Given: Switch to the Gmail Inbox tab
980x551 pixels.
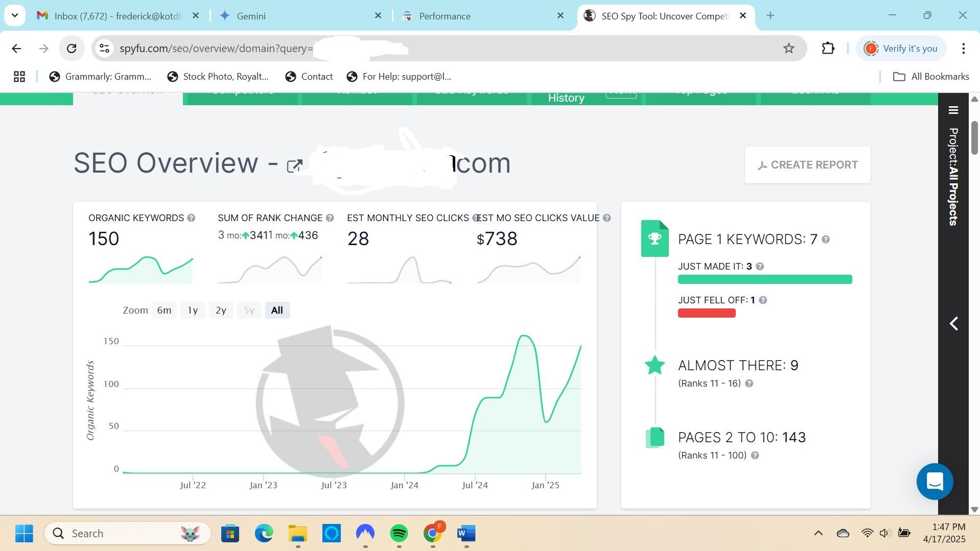Looking at the screenshot, I should pos(118,16).
